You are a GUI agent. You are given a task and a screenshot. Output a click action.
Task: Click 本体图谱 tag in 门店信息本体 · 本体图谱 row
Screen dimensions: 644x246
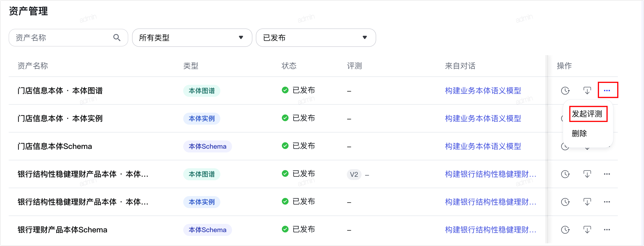click(x=202, y=91)
